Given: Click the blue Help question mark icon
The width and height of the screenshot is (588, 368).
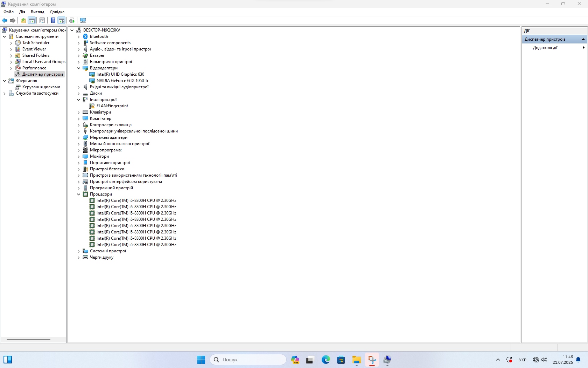Looking at the screenshot, I should pos(53,20).
